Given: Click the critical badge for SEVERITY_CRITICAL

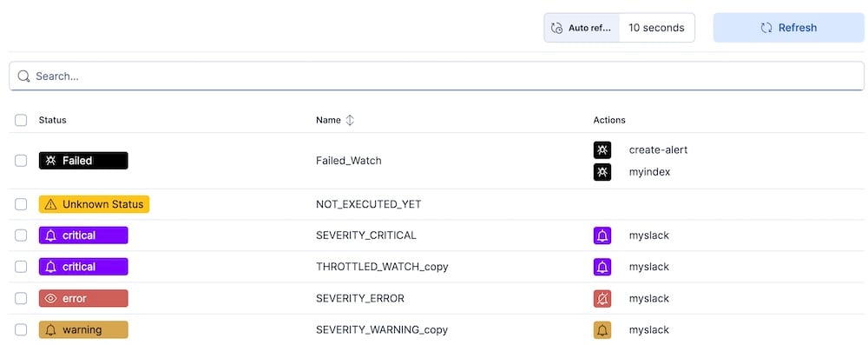Looking at the screenshot, I should [x=83, y=236].
